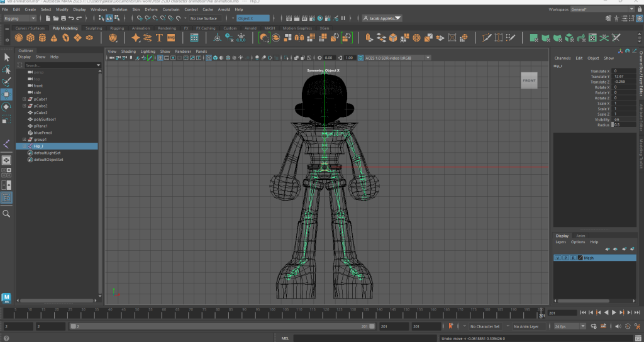This screenshot has width=644, height=342.
Task: Click the polygon Type text tool
Action: coord(159,38)
